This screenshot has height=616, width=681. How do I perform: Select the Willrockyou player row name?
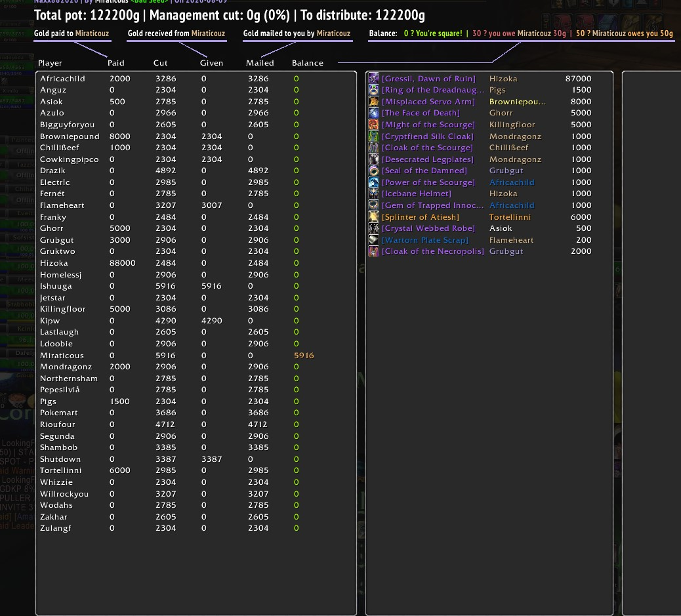pos(64,494)
